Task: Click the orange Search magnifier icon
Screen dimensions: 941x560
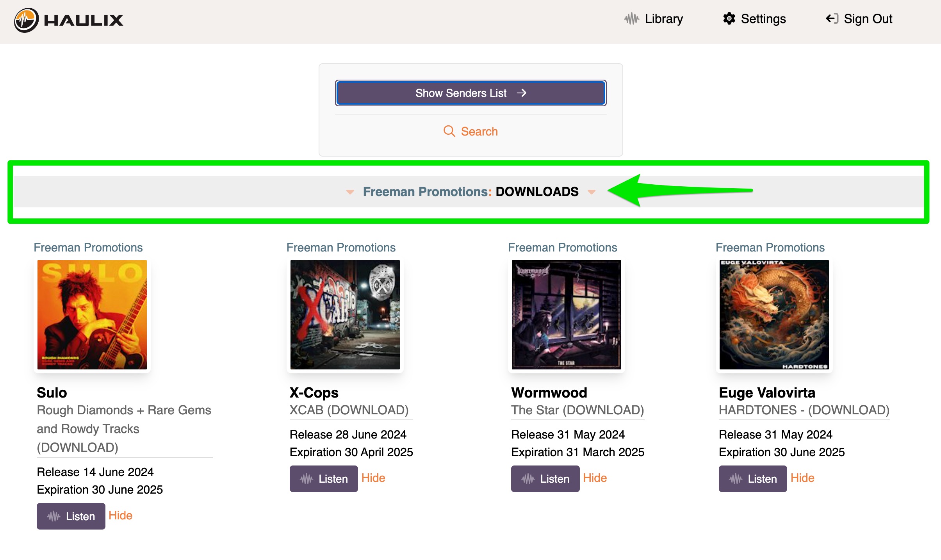Action: tap(449, 131)
